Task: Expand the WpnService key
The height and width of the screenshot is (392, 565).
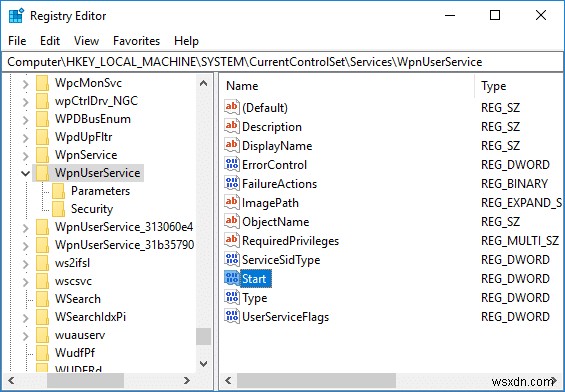Action: click(x=26, y=156)
